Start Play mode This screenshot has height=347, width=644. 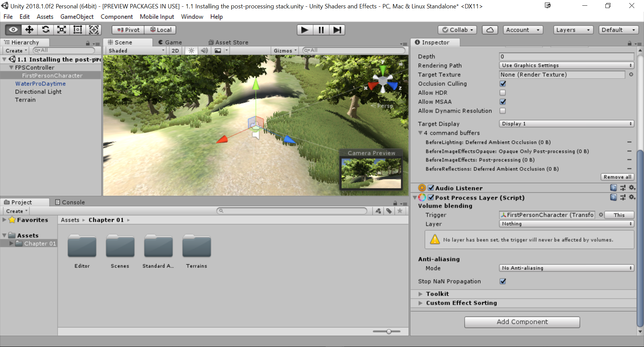(x=305, y=30)
